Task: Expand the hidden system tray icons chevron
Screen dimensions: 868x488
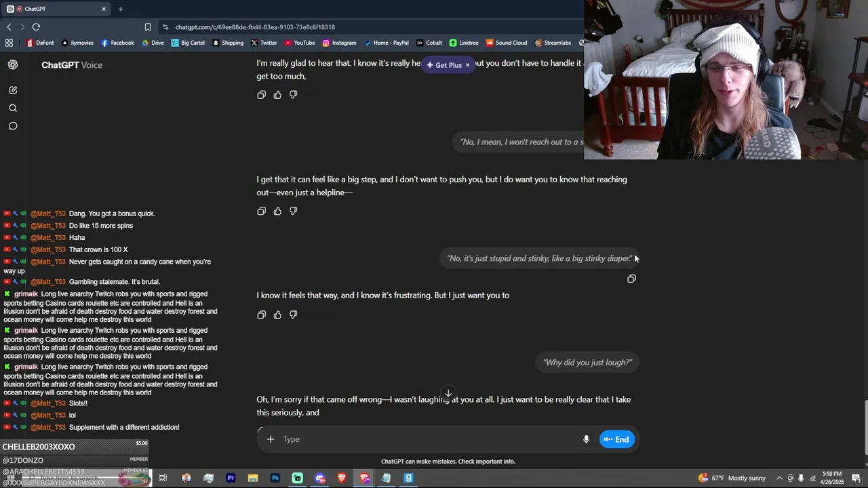Action: click(779, 478)
